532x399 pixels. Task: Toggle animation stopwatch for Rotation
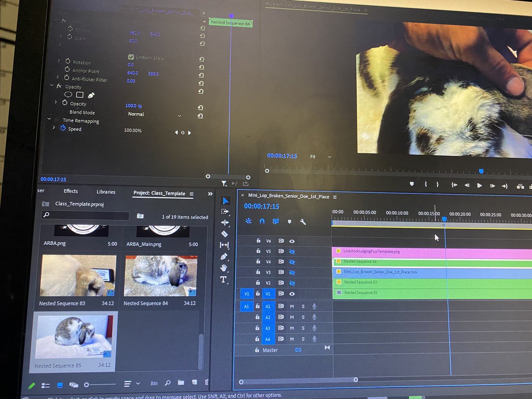(x=67, y=62)
